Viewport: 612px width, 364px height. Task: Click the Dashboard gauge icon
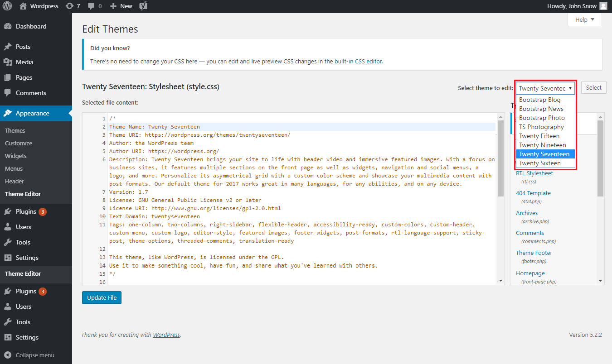coord(8,26)
